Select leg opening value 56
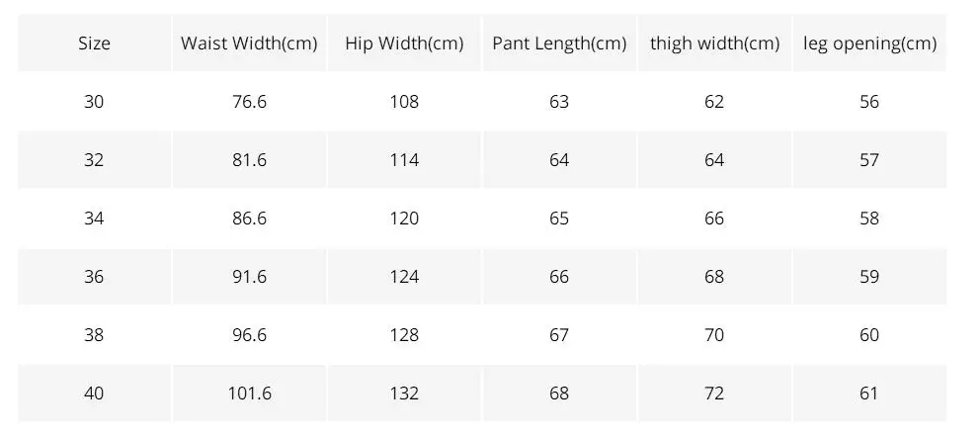 click(x=869, y=102)
